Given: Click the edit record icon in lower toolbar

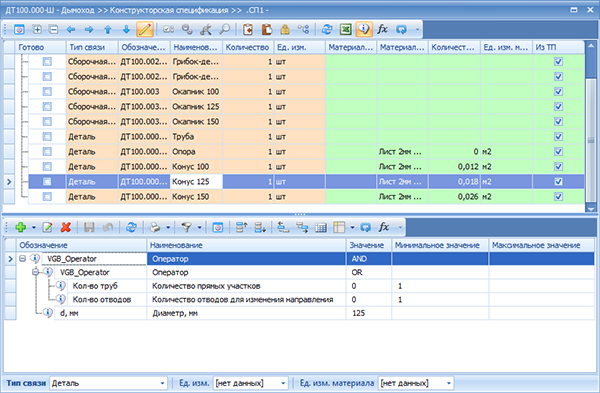Looking at the screenshot, I should point(47,228).
